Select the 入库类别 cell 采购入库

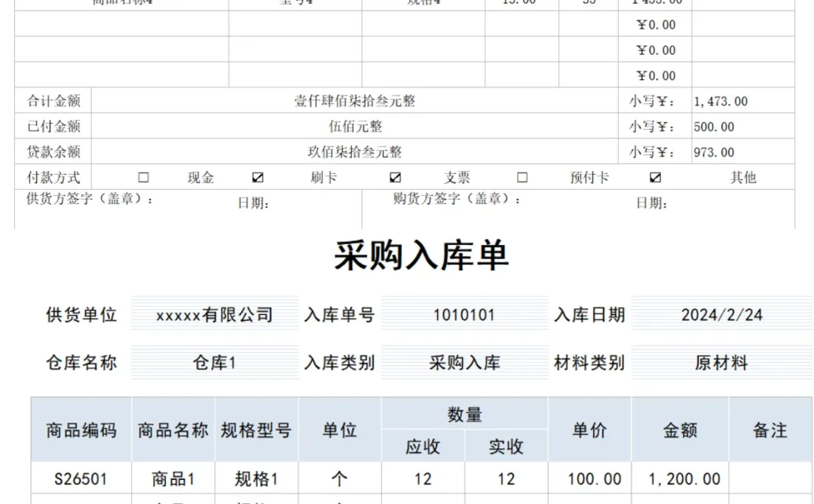point(465,362)
